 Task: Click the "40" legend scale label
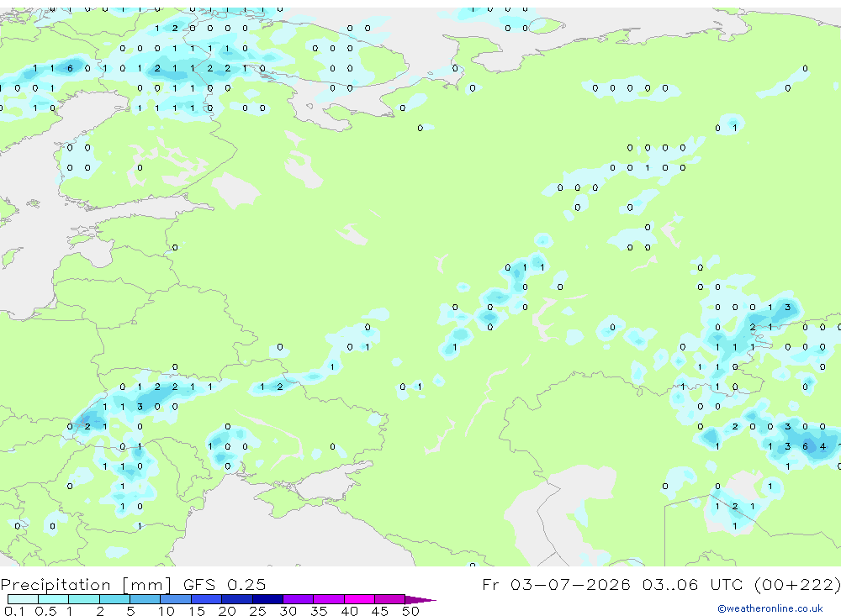349,611
